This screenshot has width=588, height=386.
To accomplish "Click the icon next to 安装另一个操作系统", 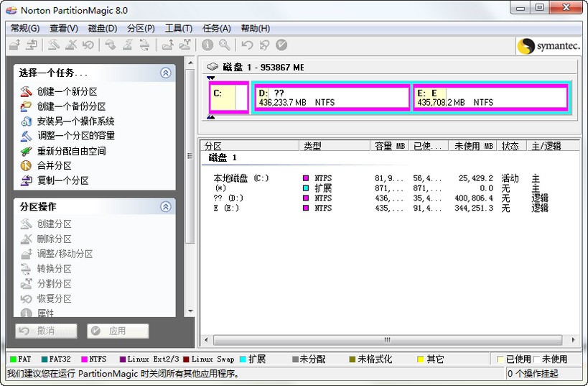I will [x=26, y=121].
